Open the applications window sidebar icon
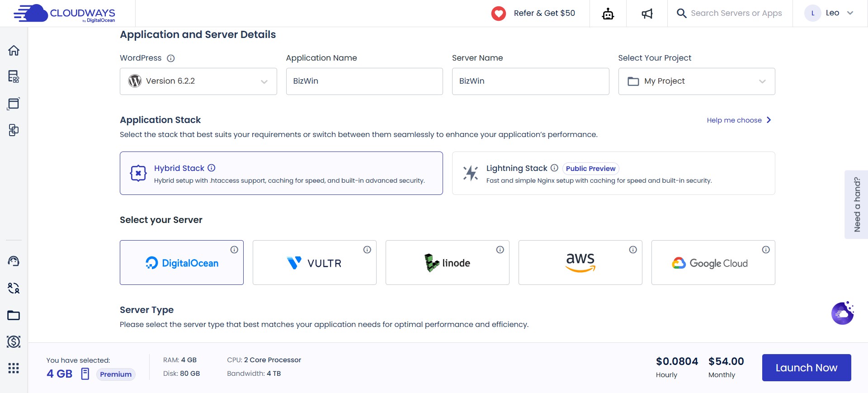Screen dimensions: 868x393 click(x=14, y=104)
